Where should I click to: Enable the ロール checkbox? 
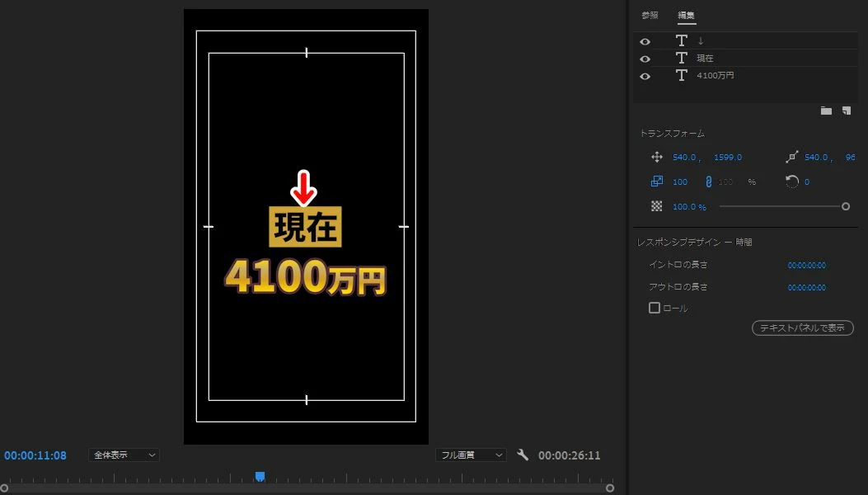pyautogui.click(x=655, y=308)
